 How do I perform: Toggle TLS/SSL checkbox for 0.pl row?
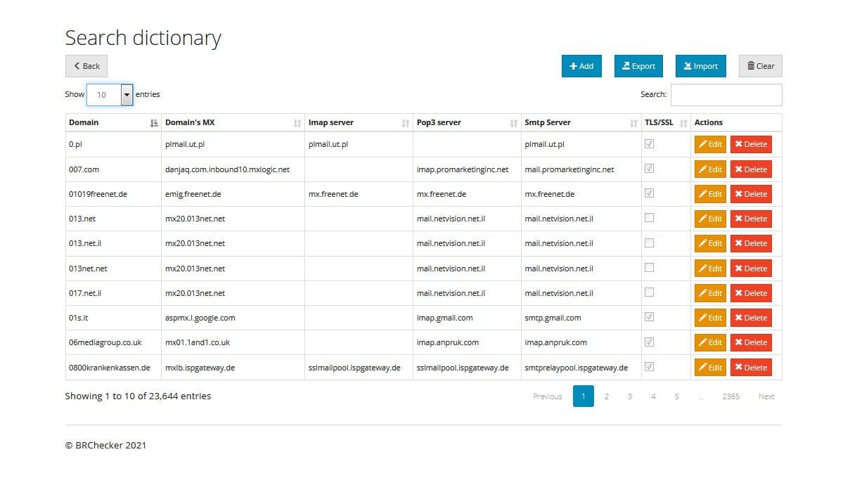pos(649,143)
